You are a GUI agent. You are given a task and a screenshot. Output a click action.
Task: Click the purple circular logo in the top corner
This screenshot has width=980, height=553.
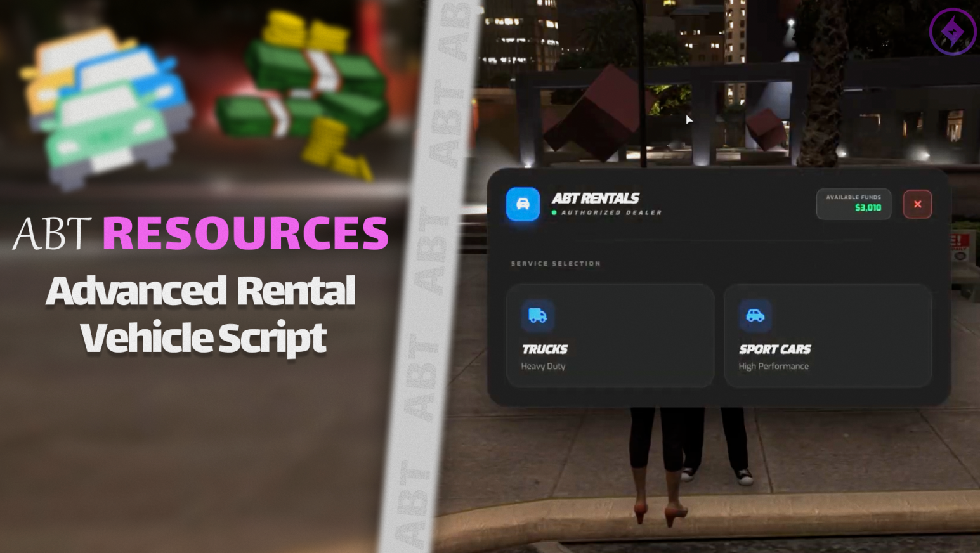(952, 31)
